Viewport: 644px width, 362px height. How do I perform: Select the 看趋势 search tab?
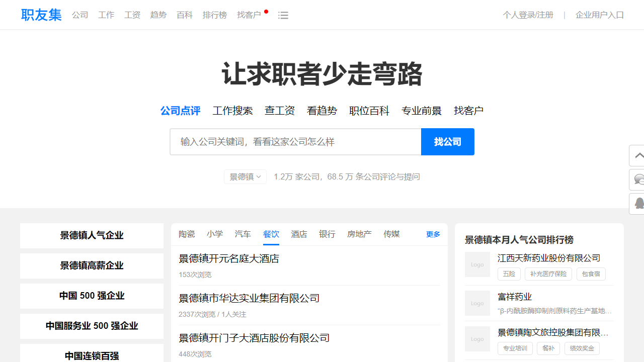pyautogui.click(x=322, y=111)
